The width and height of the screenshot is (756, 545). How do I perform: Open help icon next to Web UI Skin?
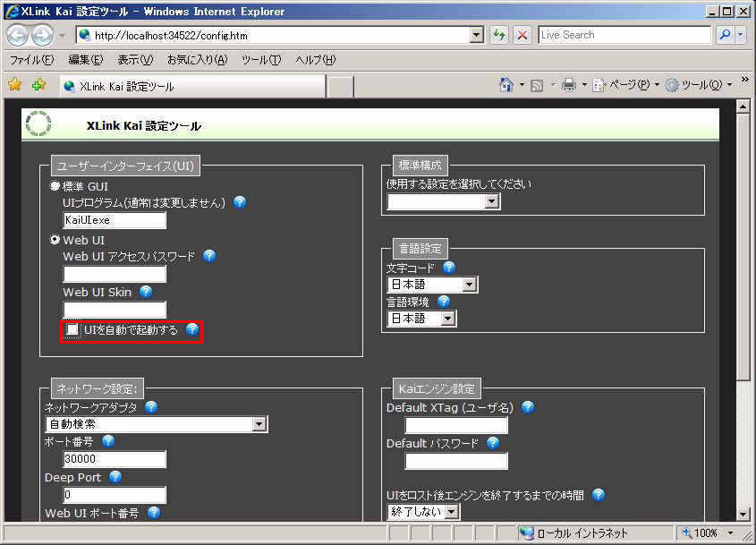click(146, 292)
